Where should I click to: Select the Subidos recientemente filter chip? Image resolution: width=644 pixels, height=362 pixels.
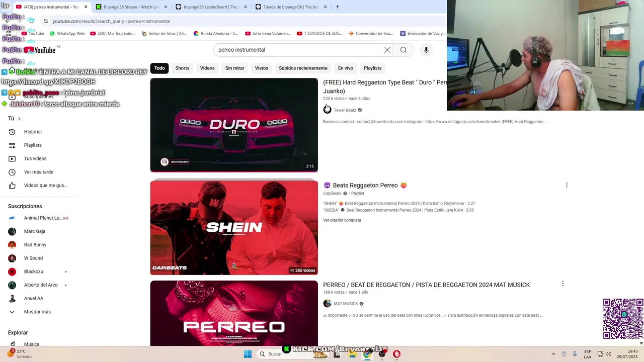(303, 68)
